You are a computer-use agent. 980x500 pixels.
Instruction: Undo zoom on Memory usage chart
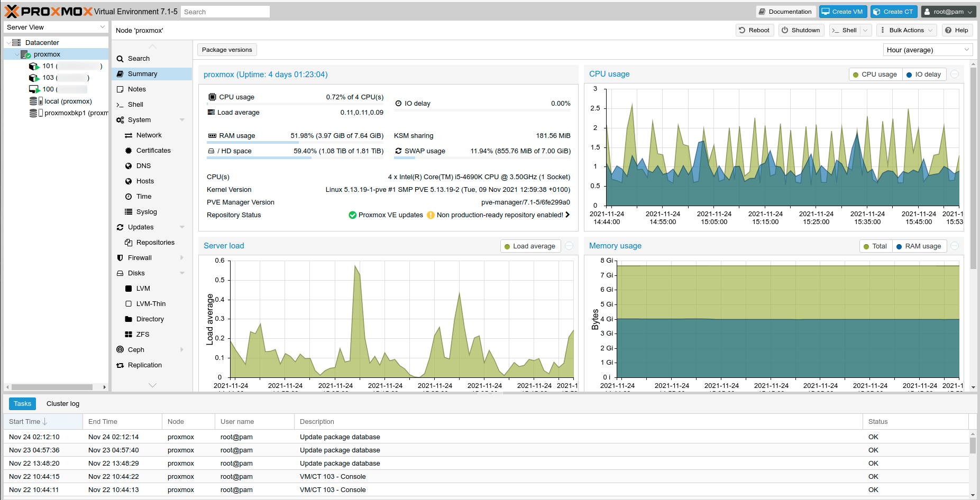pos(955,246)
